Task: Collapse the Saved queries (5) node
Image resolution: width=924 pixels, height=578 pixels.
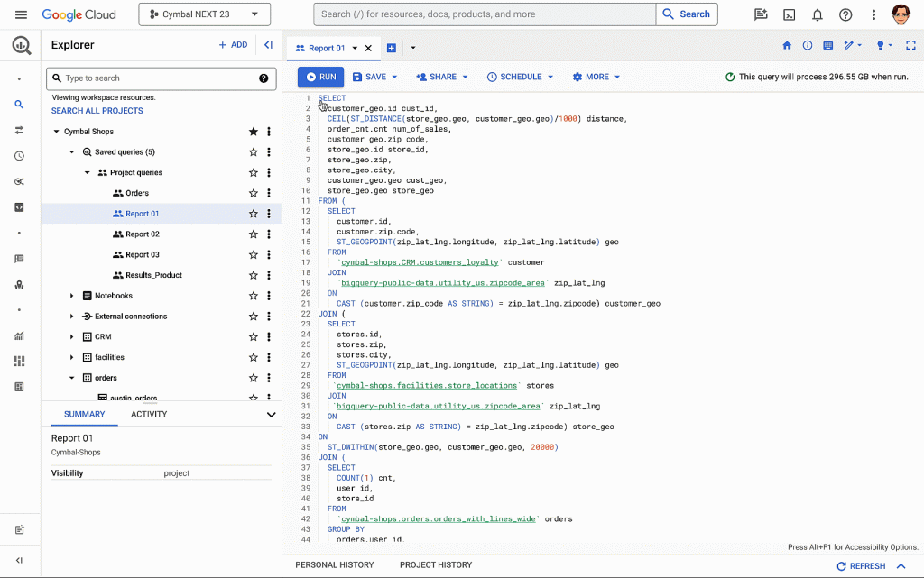Action: pyautogui.click(x=72, y=151)
